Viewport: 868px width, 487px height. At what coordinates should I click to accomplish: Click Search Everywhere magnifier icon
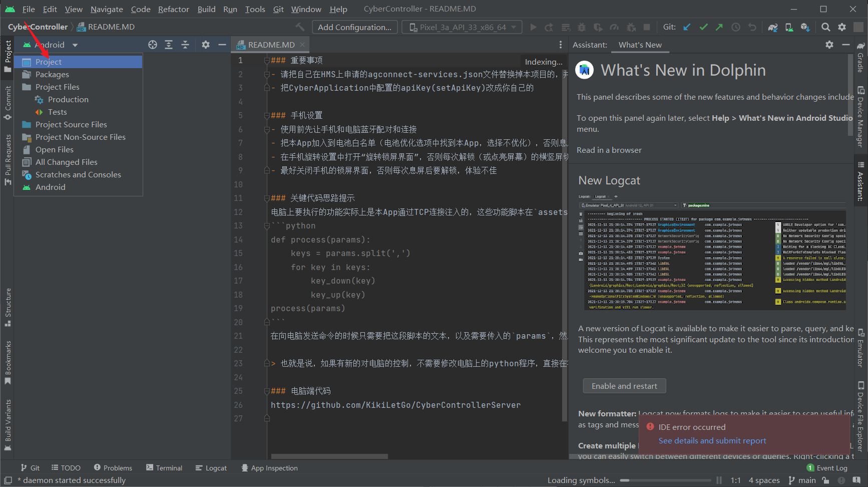pos(826,27)
